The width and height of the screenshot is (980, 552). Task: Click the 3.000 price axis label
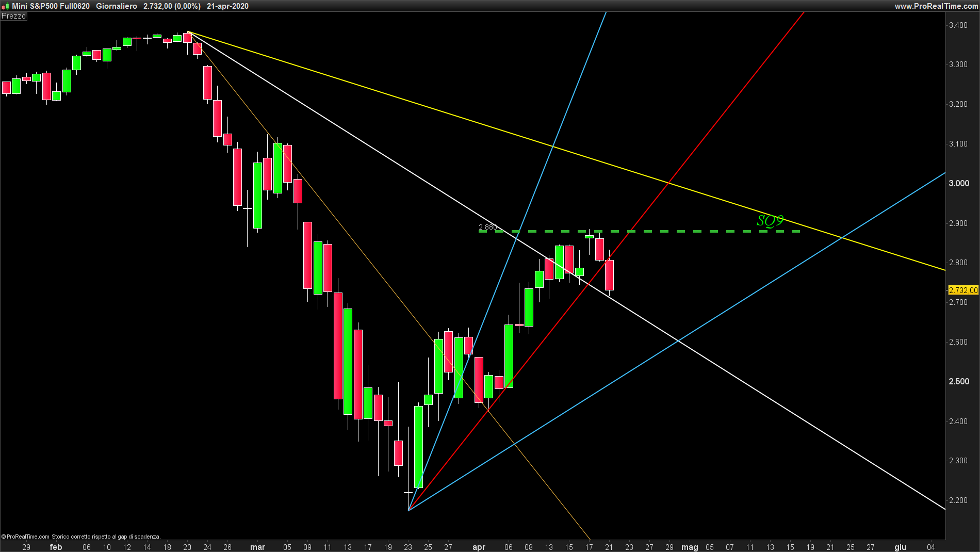click(x=959, y=183)
